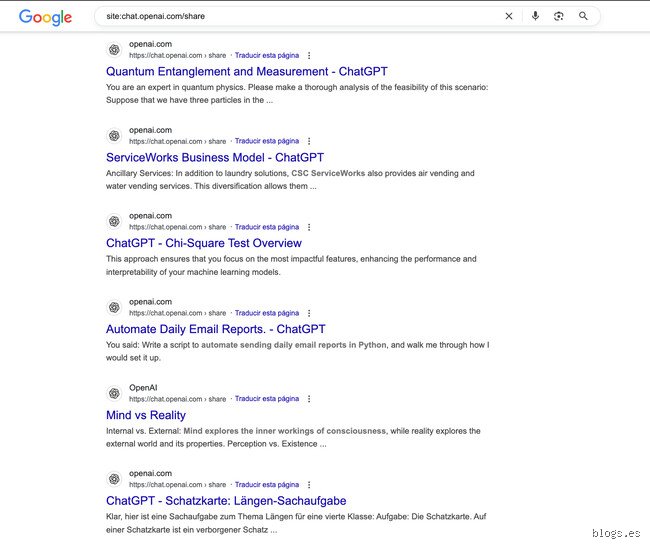
Task: Click URL breadcrumb of Automate Daily Email result
Action: [177, 313]
